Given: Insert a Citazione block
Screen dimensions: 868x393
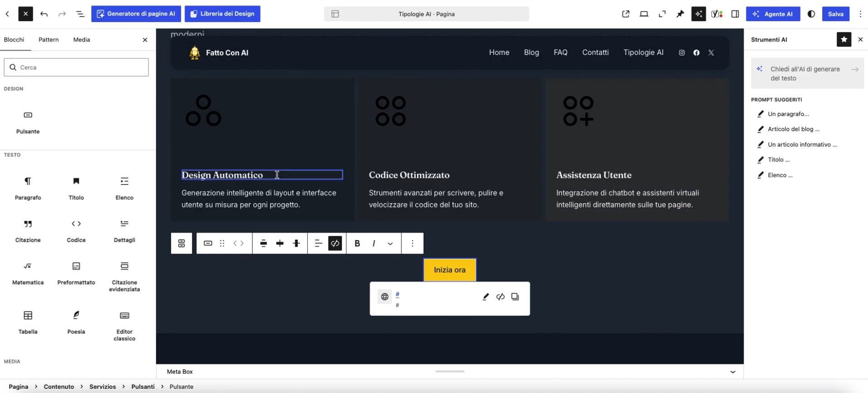Looking at the screenshot, I should point(28,230).
